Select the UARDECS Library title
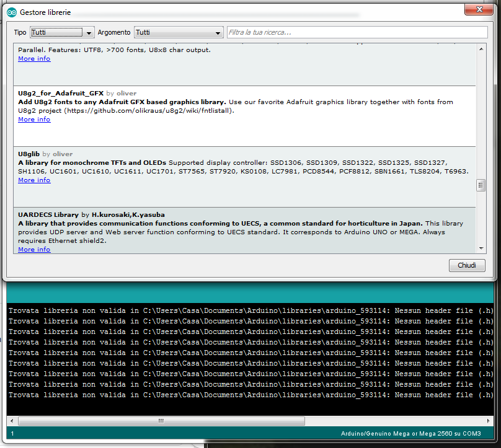 pyautogui.click(x=48, y=214)
